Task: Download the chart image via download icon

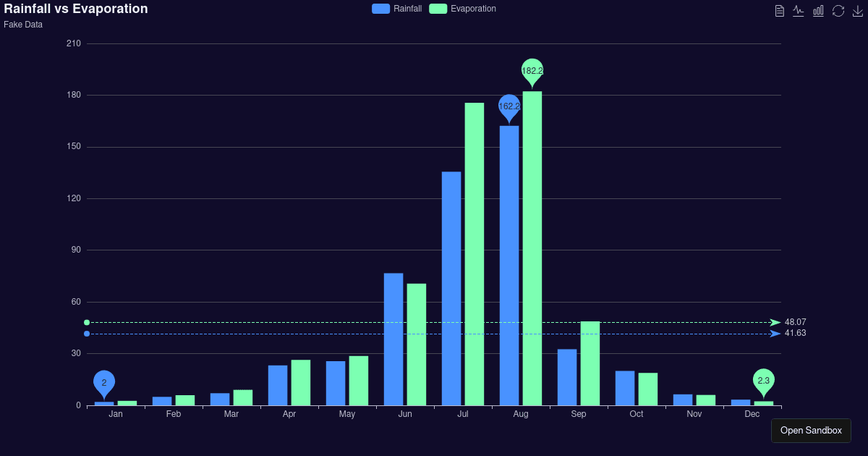Action: click(x=857, y=11)
